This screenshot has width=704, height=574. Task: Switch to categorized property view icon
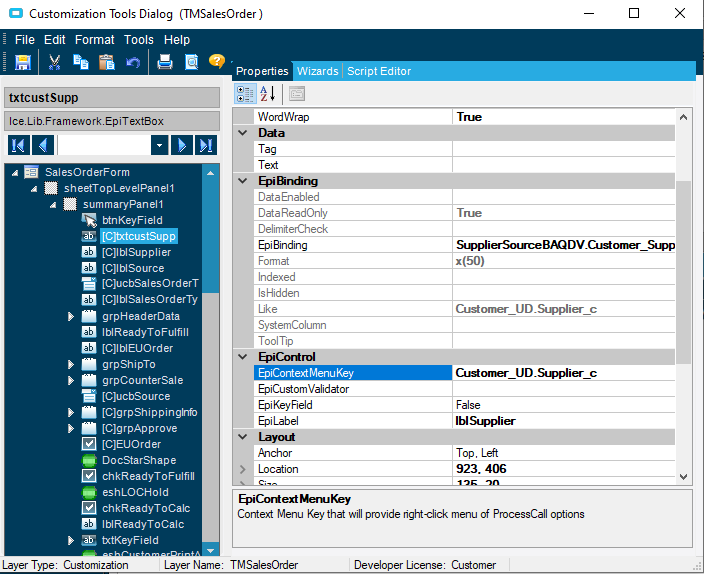pos(244,94)
